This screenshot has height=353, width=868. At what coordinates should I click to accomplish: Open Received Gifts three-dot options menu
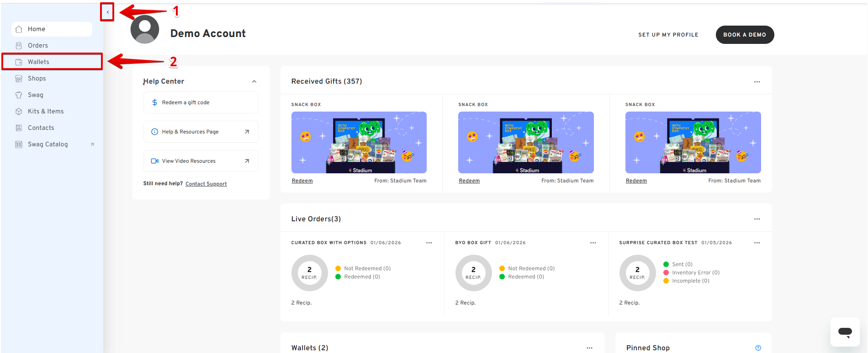coord(757,82)
